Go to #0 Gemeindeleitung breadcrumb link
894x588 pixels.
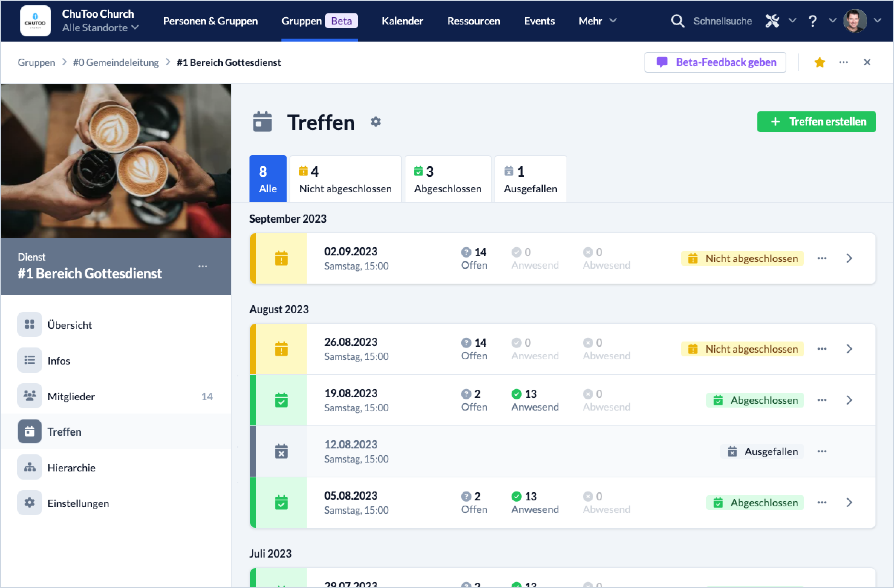(116, 63)
